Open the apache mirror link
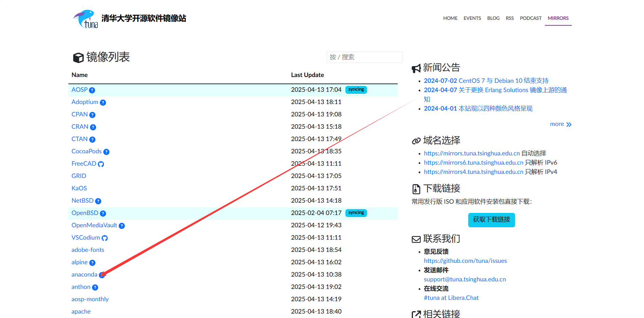The image size is (644, 318). (x=81, y=311)
